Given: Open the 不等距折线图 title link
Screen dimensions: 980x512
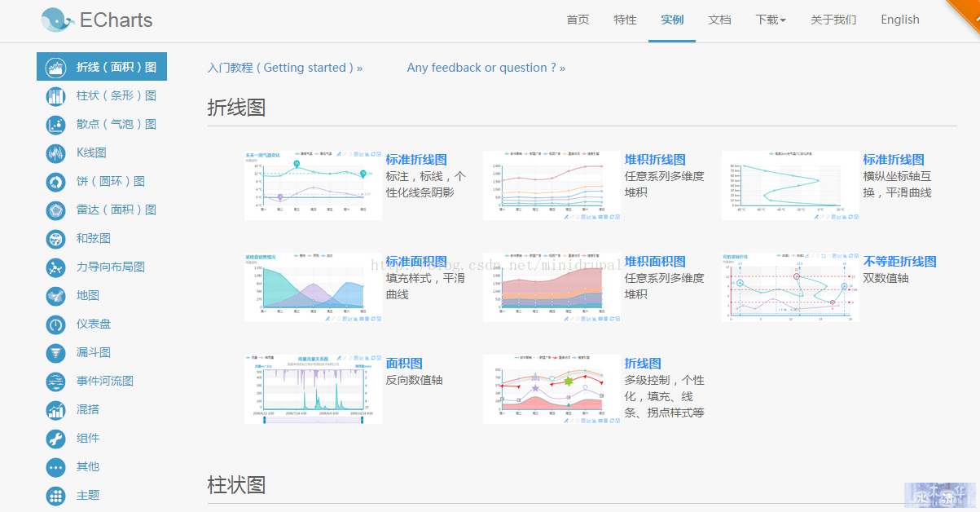Looking at the screenshot, I should click(900, 262).
